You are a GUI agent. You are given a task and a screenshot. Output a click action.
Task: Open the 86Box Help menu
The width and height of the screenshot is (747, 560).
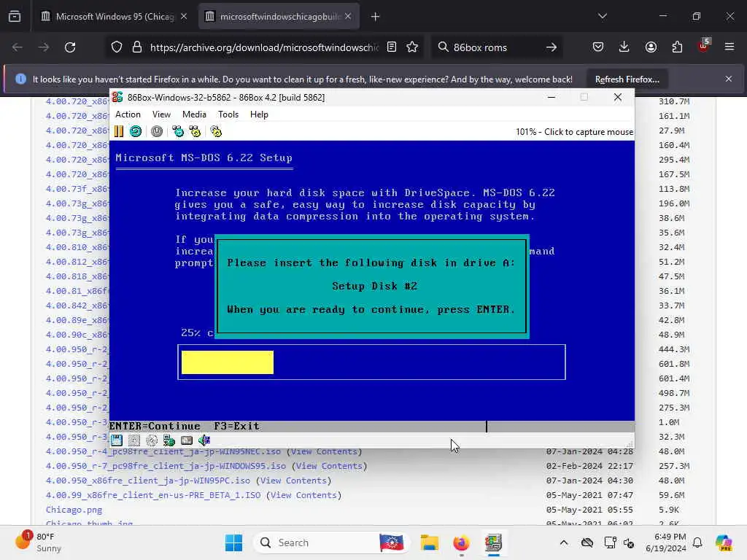pyautogui.click(x=259, y=114)
